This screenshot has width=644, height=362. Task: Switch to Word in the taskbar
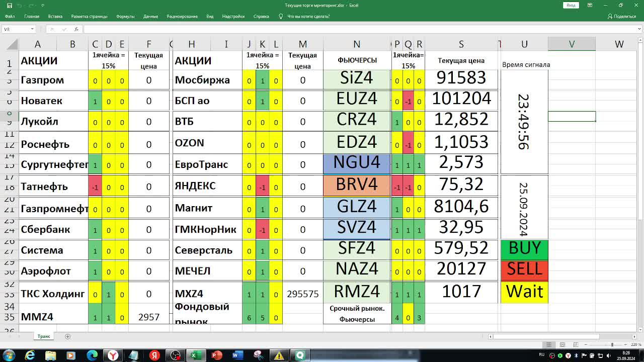237,355
